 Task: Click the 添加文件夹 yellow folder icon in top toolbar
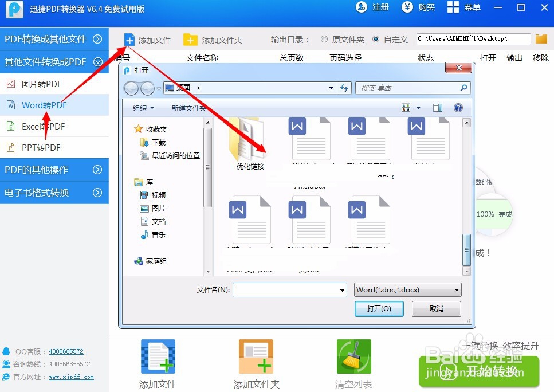tap(190, 40)
